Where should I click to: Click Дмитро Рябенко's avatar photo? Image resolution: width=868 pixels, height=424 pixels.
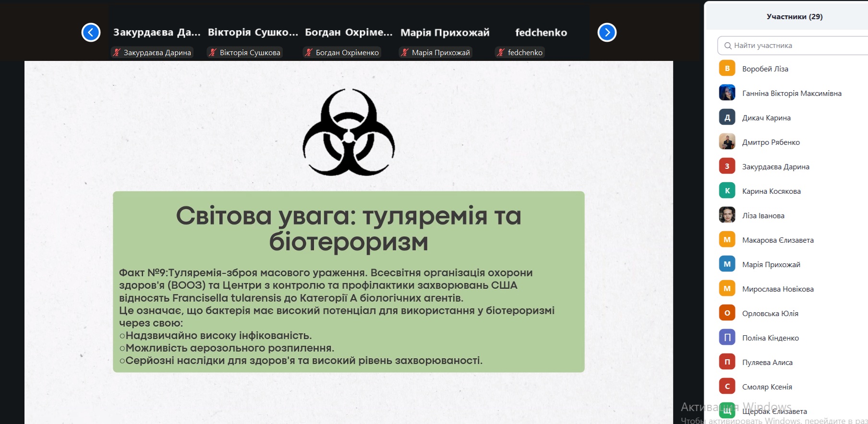tap(727, 142)
